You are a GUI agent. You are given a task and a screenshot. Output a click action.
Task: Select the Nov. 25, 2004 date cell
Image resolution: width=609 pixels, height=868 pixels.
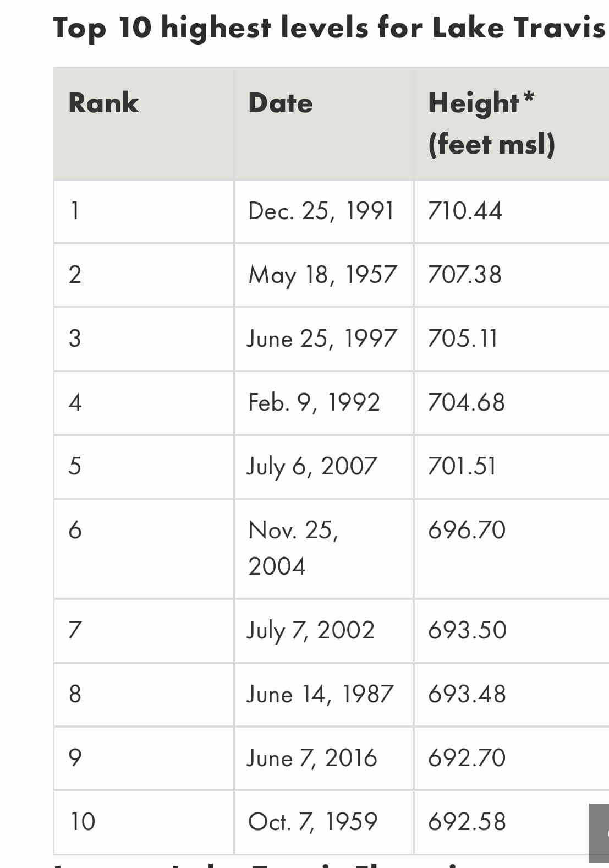click(x=293, y=548)
